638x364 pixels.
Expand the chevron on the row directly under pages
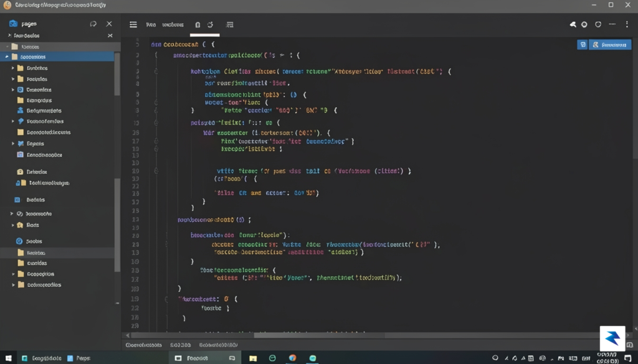click(x=9, y=35)
